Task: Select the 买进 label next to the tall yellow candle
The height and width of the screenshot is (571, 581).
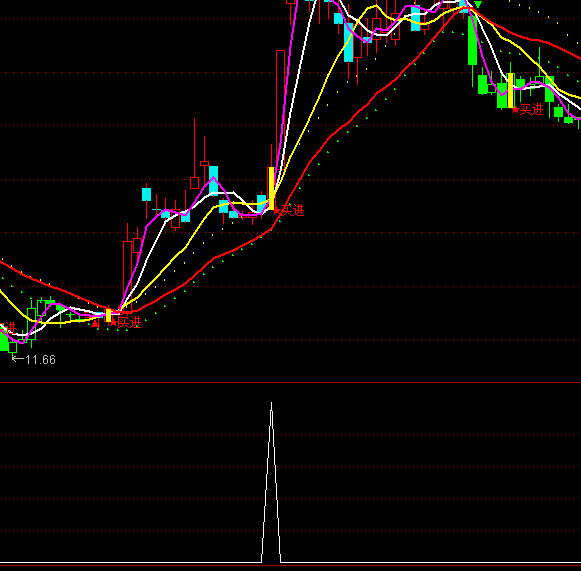Action: 293,210
